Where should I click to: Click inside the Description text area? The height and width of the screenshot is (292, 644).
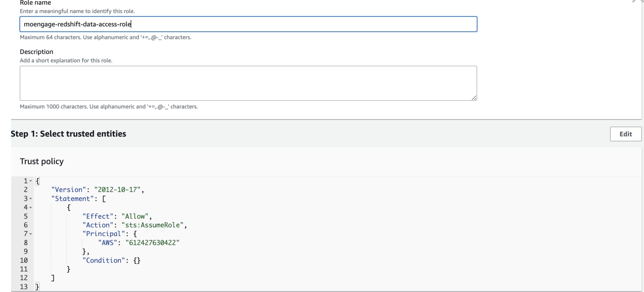(x=248, y=83)
